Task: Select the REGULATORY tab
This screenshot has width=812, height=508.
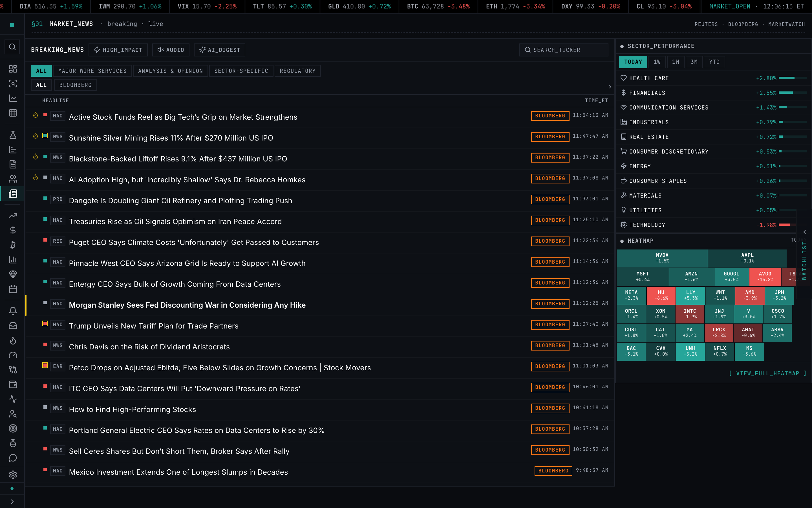Action: pyautogui.click(x=298, y=71)
